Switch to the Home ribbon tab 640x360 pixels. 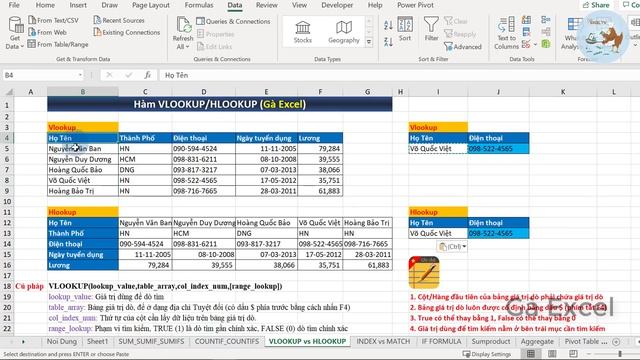45,5
